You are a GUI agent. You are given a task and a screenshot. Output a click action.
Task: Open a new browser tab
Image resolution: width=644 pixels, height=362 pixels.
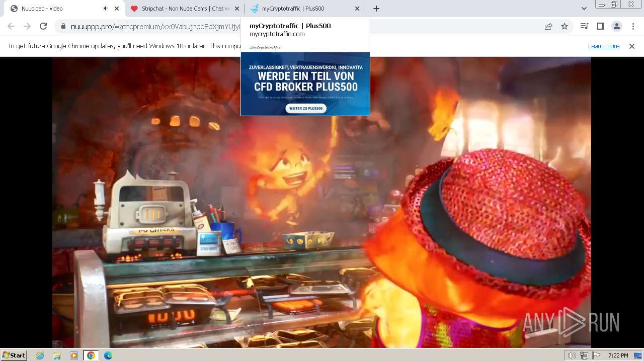tap(376, 9)
